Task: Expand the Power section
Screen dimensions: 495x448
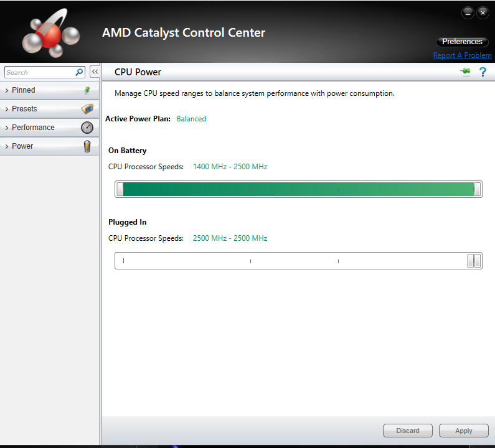Action: point(50,146)
